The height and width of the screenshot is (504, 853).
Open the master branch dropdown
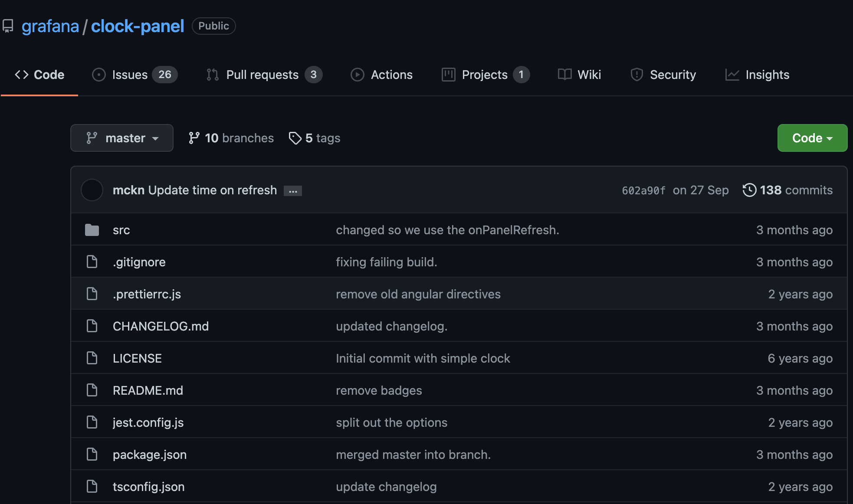click(x=122, y=138)
